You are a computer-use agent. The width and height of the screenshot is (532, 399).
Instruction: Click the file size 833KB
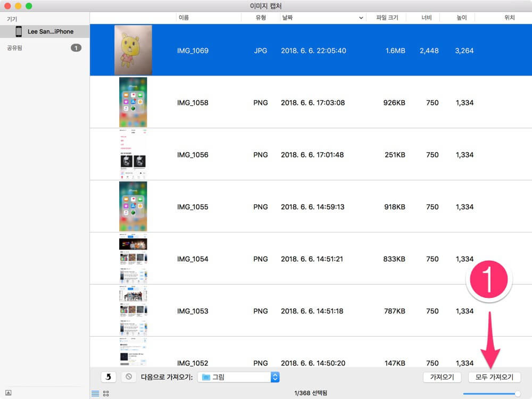394,259
